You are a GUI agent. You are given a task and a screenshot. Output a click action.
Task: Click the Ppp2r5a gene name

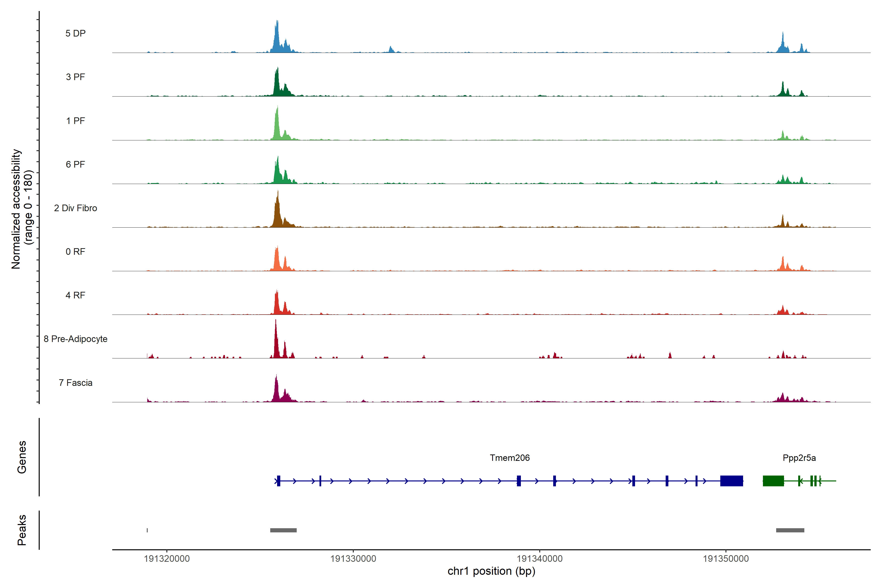tap(799, 458)
